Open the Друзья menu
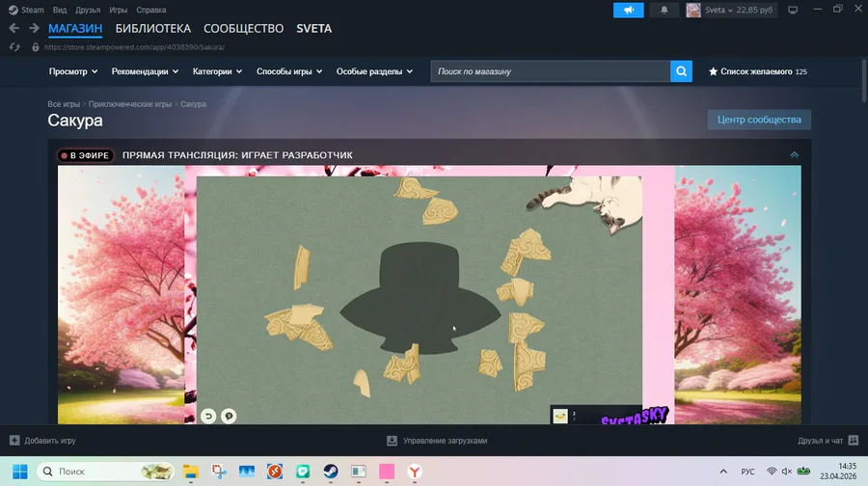Image resolution: width=868 pixels, height=486 pixels. [88, 10]
